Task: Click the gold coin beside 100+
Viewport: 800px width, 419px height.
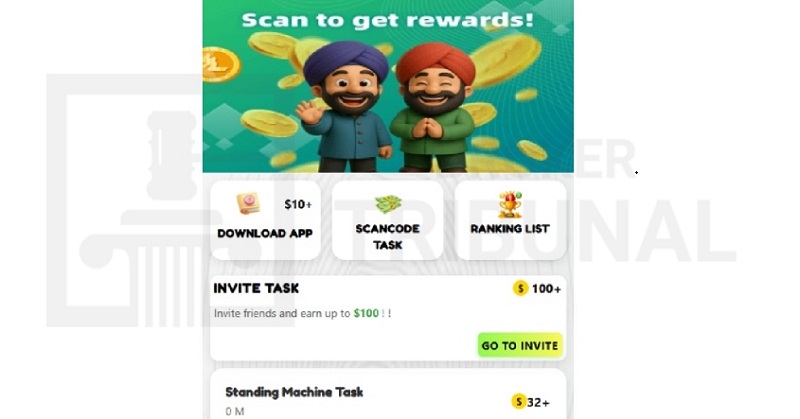Action: [x=520, y=288]
